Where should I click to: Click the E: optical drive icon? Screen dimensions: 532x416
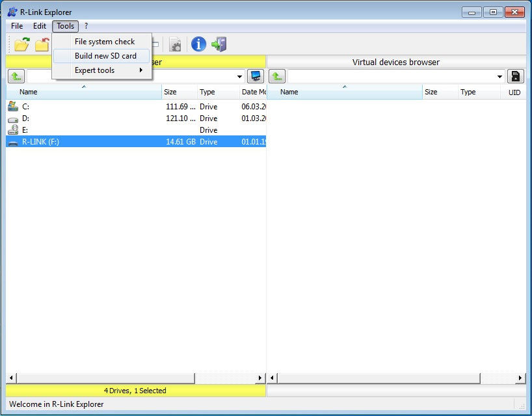tap(13, 130)
